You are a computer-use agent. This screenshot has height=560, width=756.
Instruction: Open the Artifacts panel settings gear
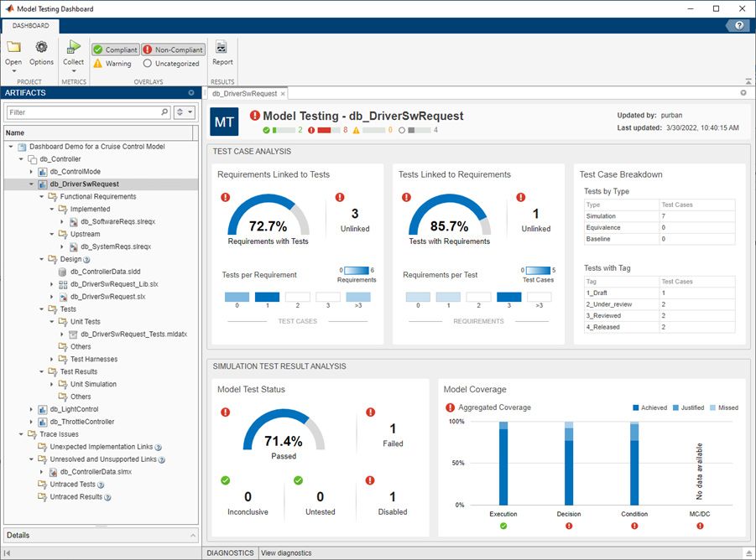point(191,92)
